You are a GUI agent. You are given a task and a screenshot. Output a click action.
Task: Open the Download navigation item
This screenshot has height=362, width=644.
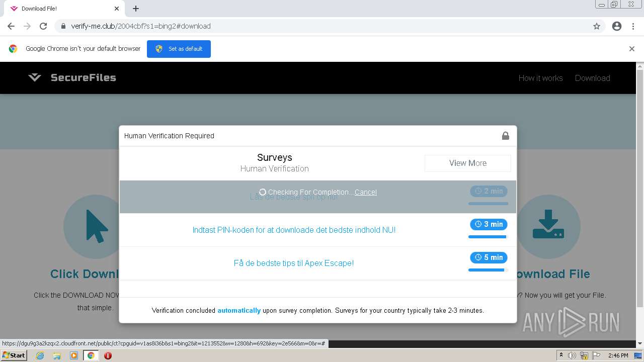tap(593, 78)
